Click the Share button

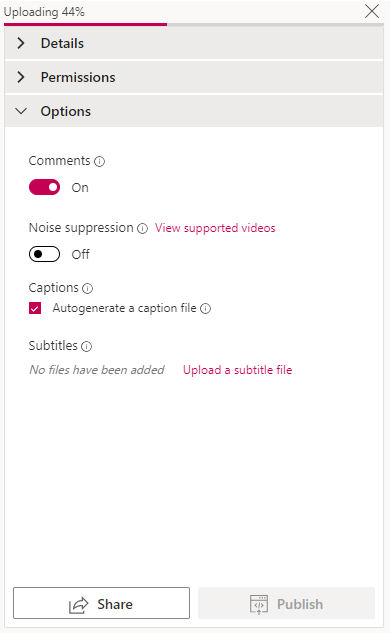click(101, 603)
